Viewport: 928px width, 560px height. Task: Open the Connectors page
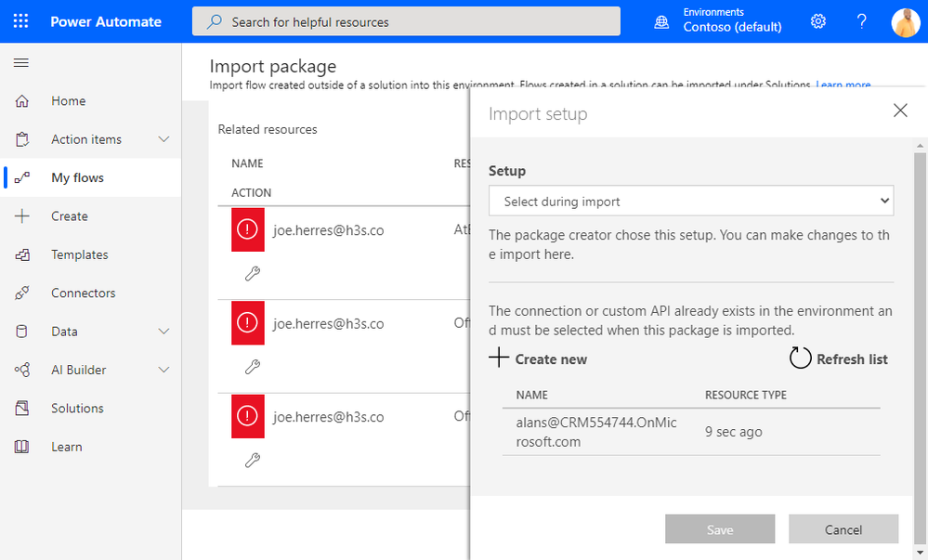[x=83, y=293]
